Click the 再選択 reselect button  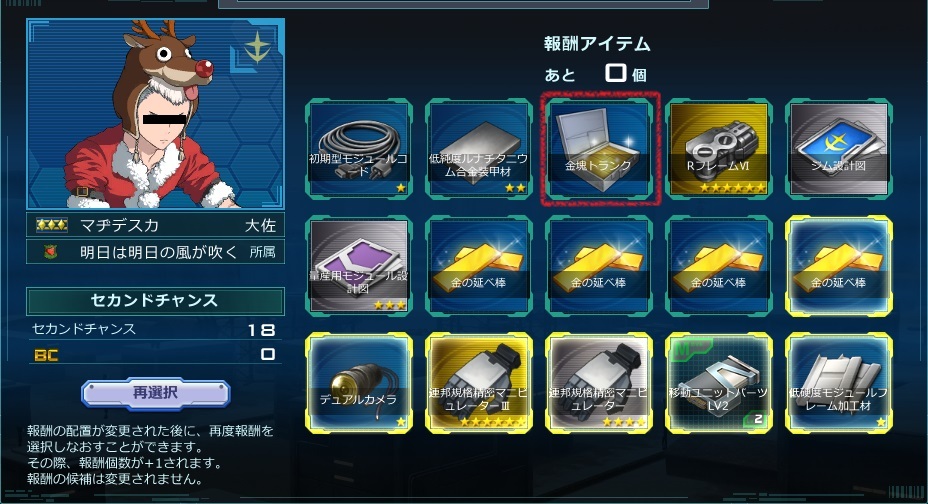point(155,393)
